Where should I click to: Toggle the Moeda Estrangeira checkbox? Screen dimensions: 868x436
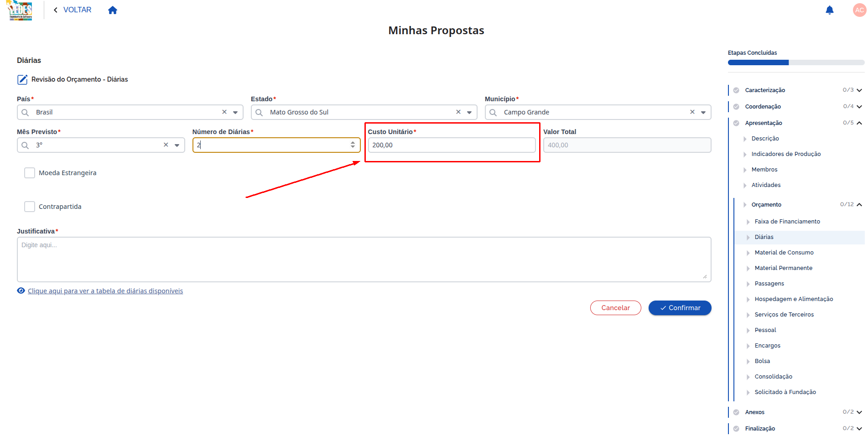30,173
